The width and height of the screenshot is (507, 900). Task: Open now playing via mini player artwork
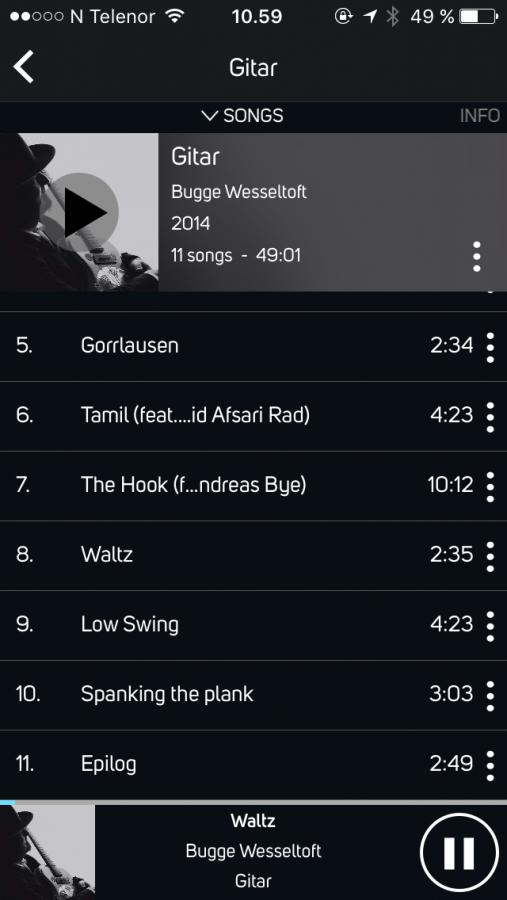[x=47, y=852]
